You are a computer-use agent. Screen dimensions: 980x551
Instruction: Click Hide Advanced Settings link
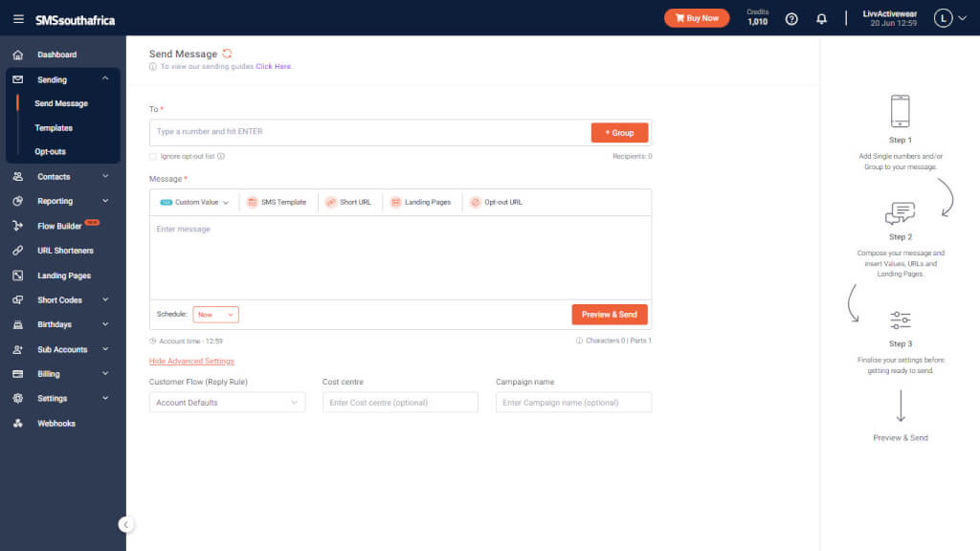click(191, 361)
